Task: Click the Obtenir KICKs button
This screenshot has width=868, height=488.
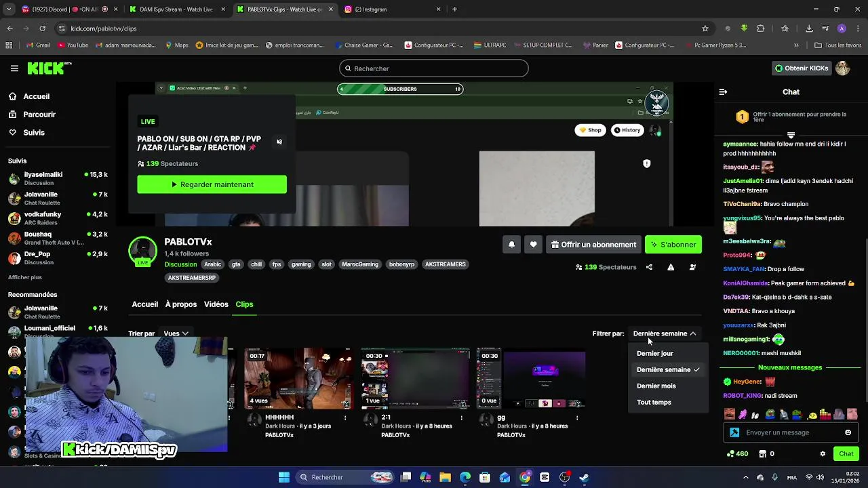Action: [802, 68]
